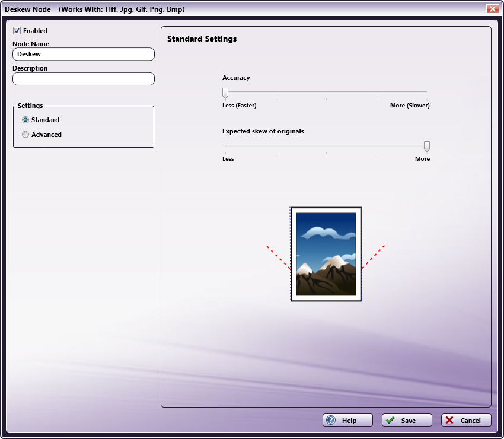Click the 'Less (Faster)' accuracy label
Viewport: 504px width, 439px height.
pyautogui.click(x=239, y=106)
